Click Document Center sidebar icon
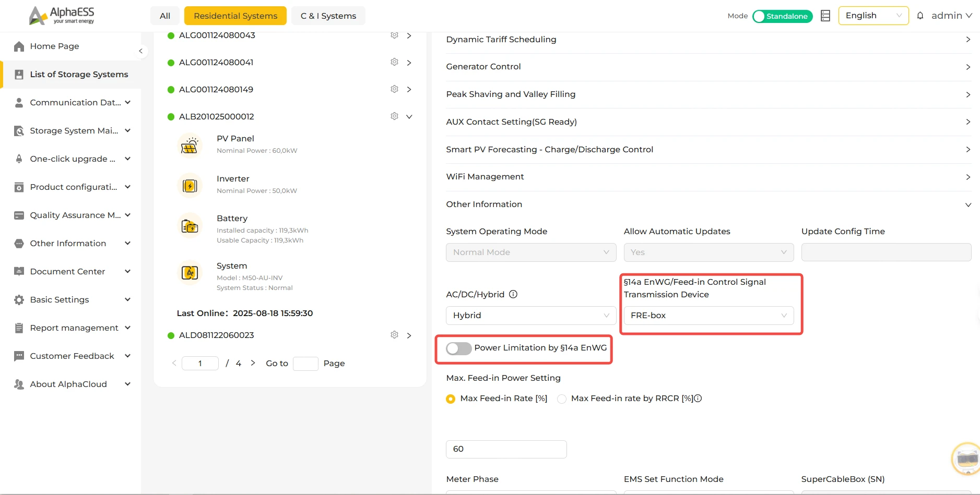The height and width of the screenshot is (495, 980). point(19,271)
